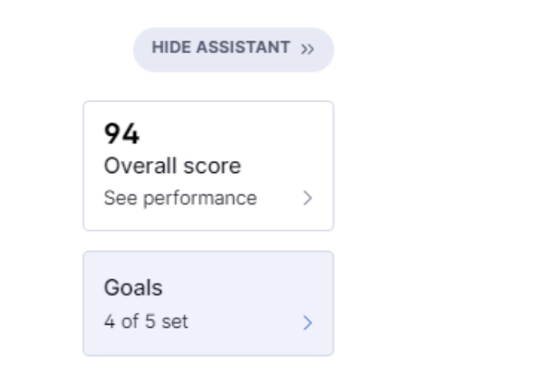Expand performance details using the right arrow

point(308,198)
